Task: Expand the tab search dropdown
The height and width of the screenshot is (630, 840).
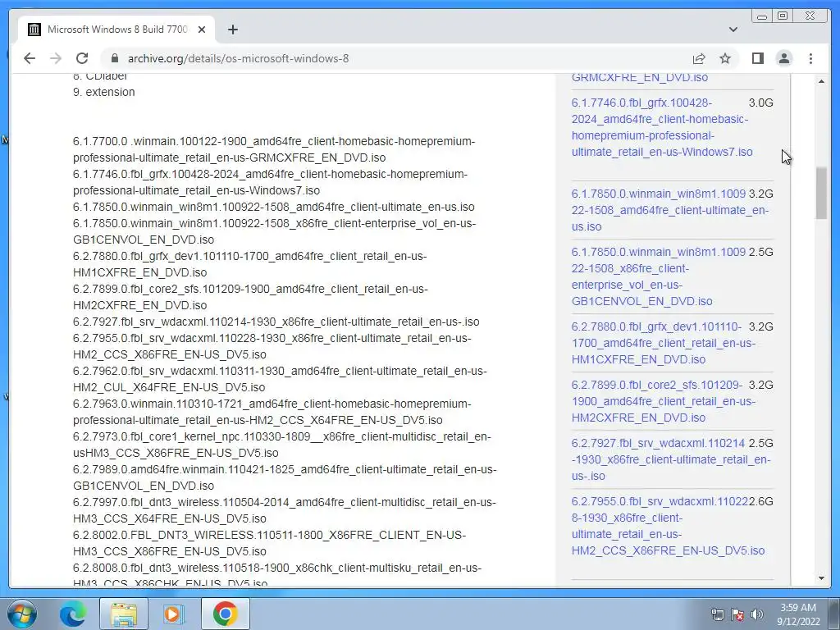Action: [x=733, y=30]
